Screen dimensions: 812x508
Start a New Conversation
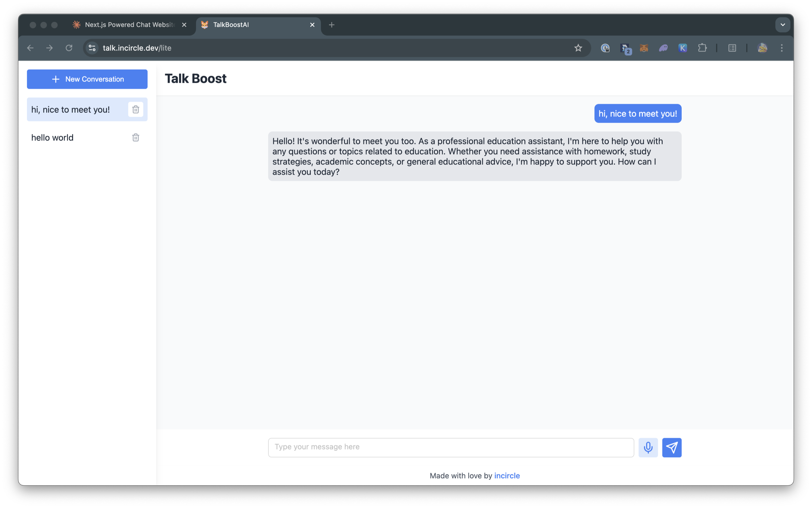(87, 79)
